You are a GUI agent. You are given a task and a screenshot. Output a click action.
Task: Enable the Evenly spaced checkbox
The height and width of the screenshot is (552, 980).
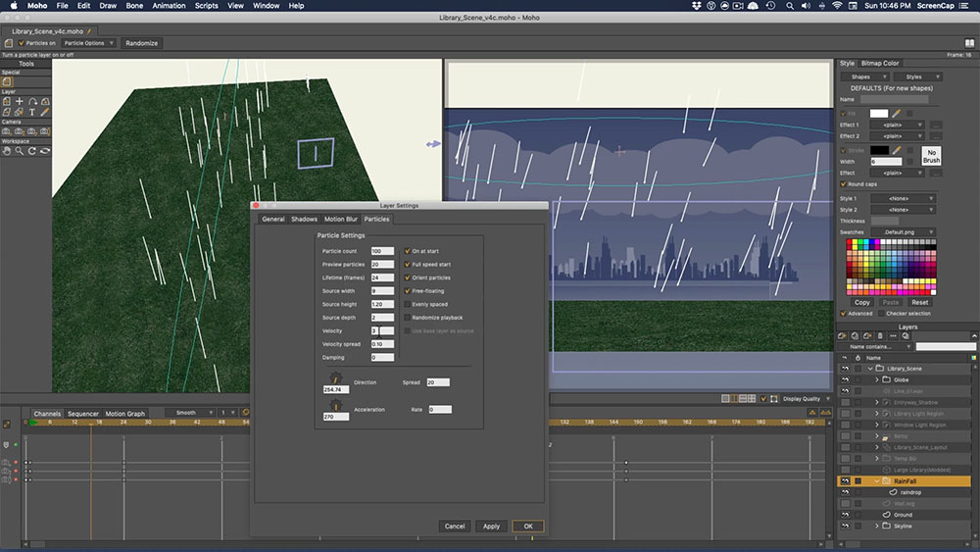pos(408,304)
